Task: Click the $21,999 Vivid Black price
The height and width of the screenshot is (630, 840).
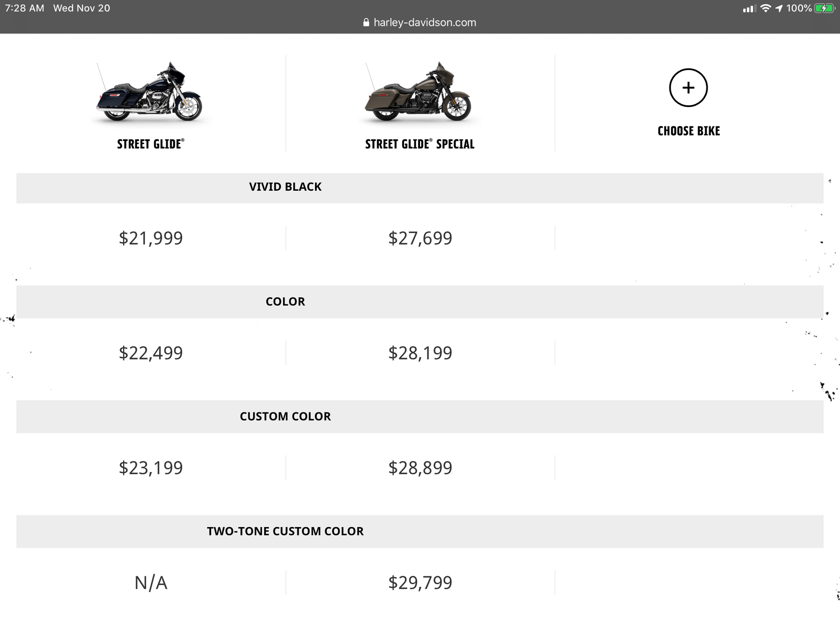Action: pyautogui.click(x=151, y=238)
